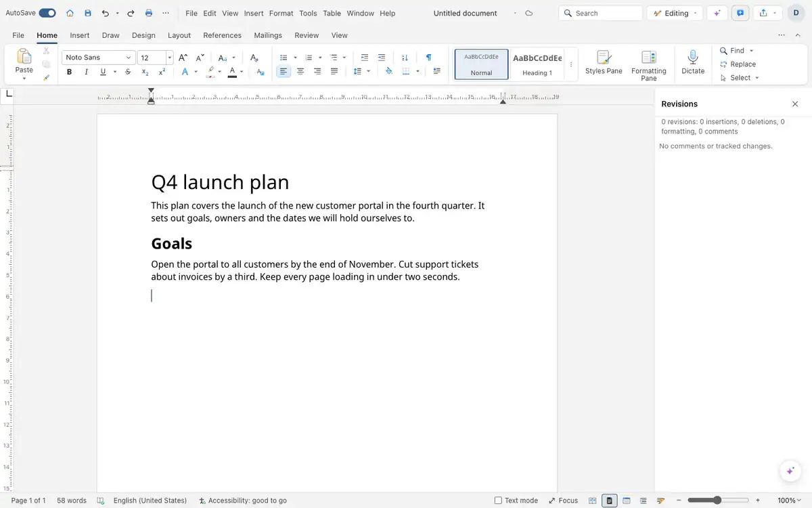The width and height of the screenshot is (812, 508).
Task: Center align the paragraph
Action: 300,71
